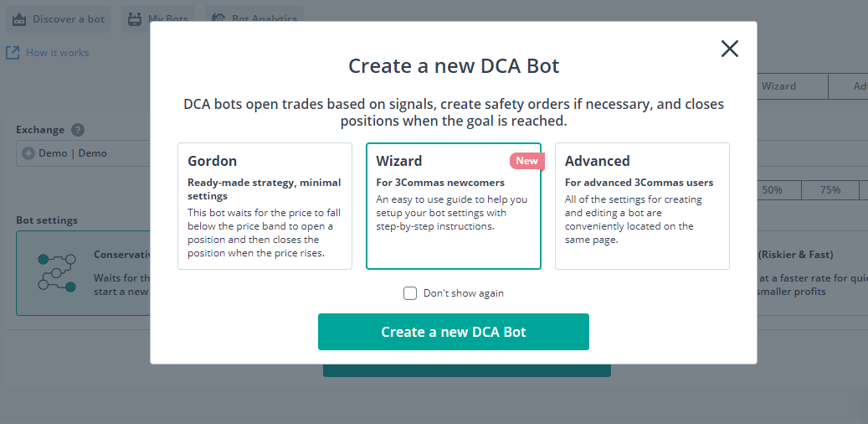Image resolution: width=868 pixels, height=424 pixels.
Task: Select the Wizard bot card
Action: tap(454, 206)
